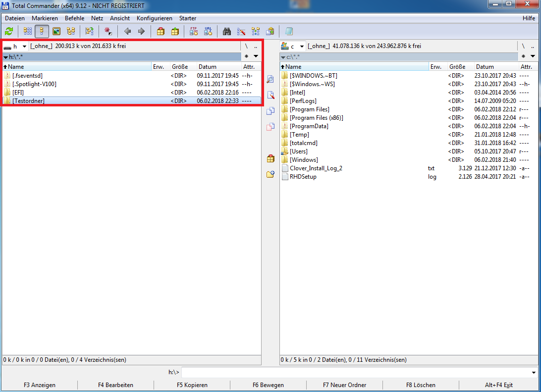The height and width of the screenshot is (392, 541).
Task: Open the Markieren menu
Action: click(45, 18)
